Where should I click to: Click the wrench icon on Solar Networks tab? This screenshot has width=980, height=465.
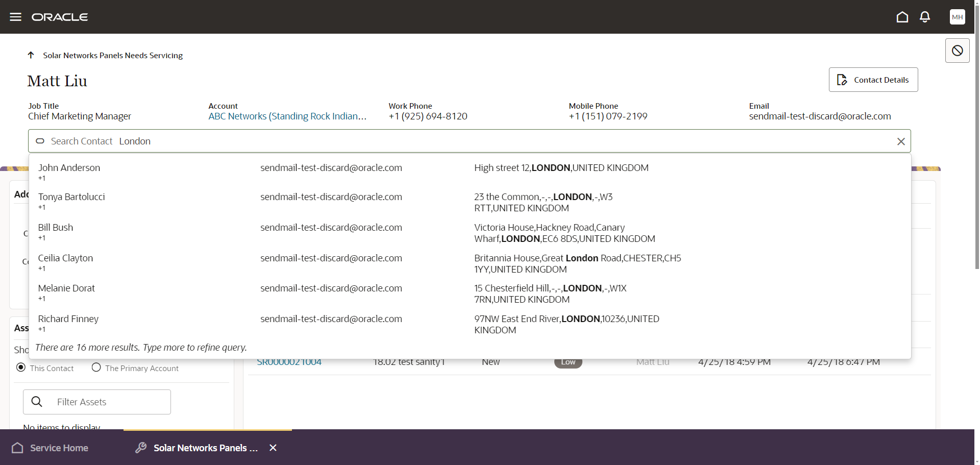tap(141, 448)
